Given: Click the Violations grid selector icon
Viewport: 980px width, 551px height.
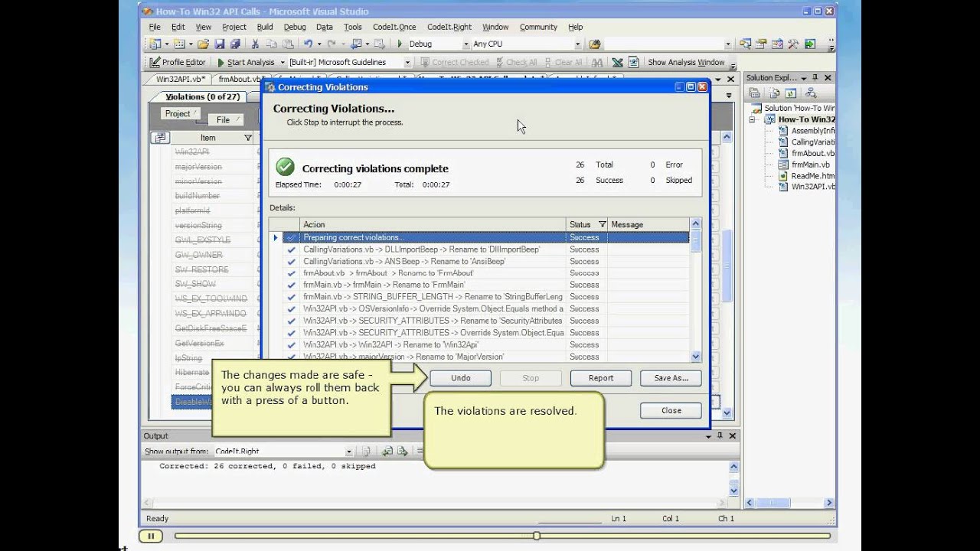Looking at the screenshot, I should click(x=160, y=138).
